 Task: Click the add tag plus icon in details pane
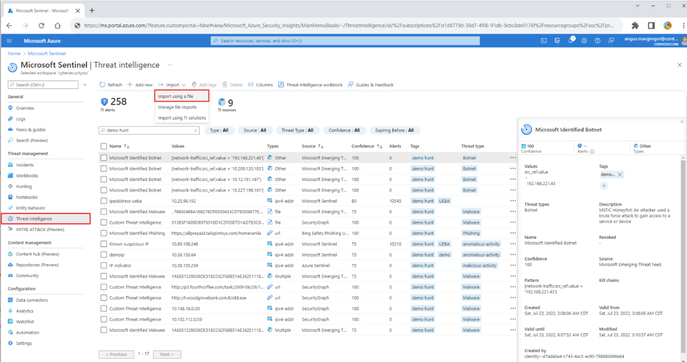point(604,186)
